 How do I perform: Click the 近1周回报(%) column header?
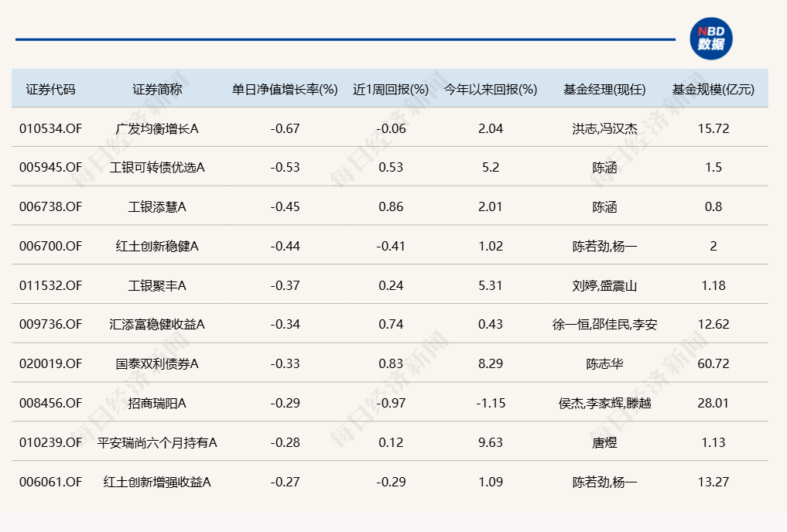tap(391, 89)
